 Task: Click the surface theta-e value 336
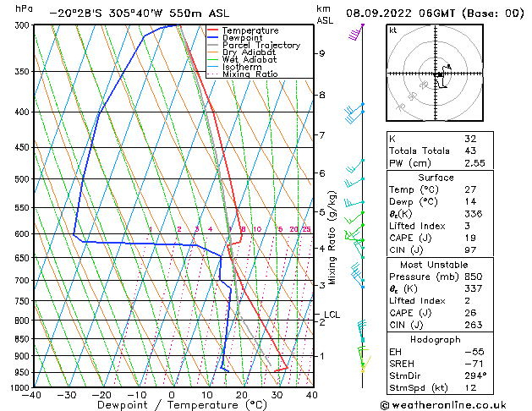[x=474, y=214]
